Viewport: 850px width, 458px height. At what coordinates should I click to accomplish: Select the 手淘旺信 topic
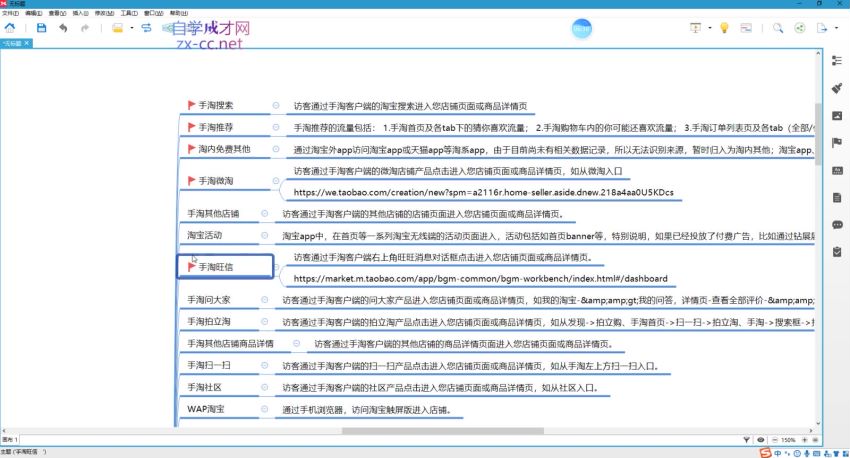(x=226, y=267)
